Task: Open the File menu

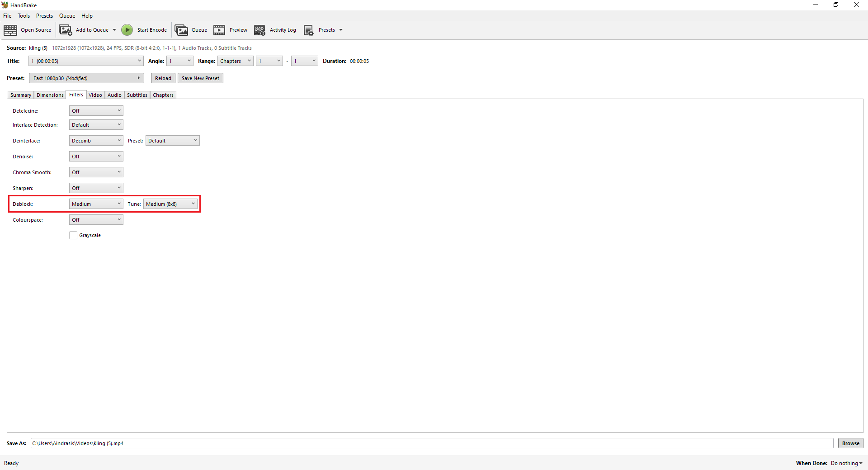Action: 7,16
